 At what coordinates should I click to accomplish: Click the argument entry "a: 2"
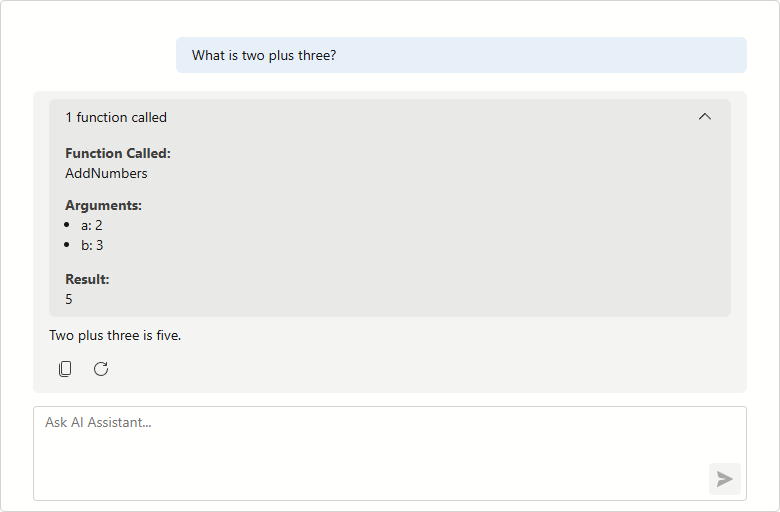click(x=92, y=225)
